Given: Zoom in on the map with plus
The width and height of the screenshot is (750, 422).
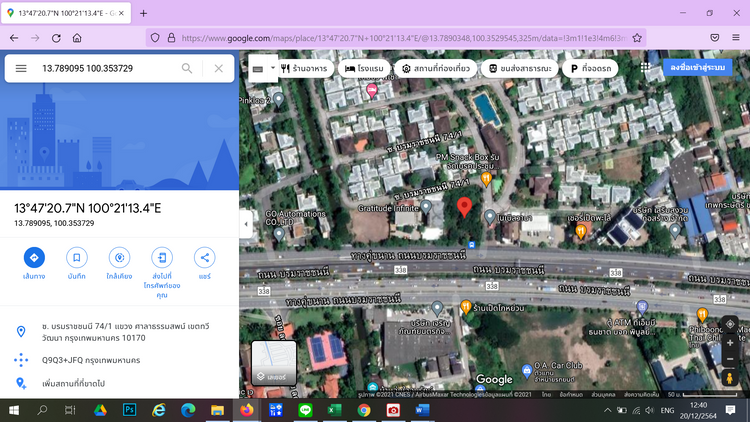Looking at the screenshot, I should [x=730, y=343].
